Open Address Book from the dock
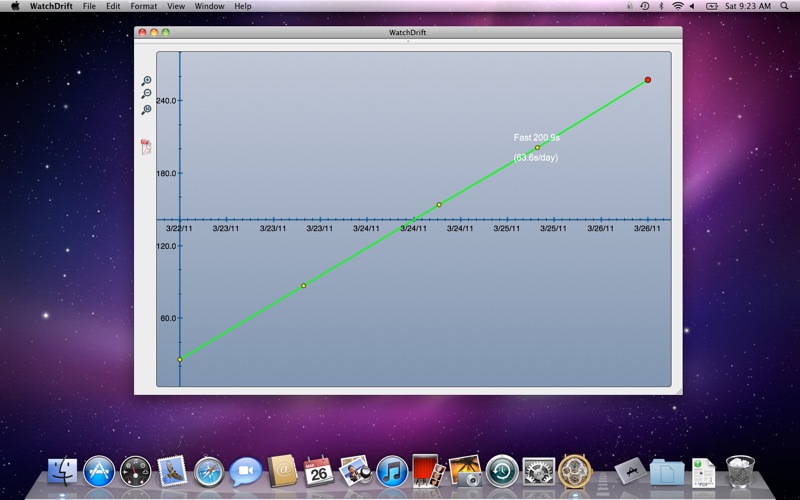The image size is (800, 500). 282,470
